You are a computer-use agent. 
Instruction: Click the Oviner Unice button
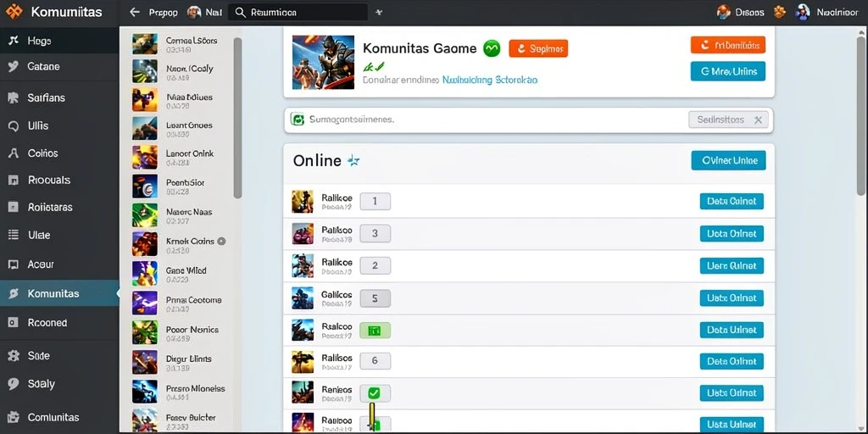click(x=728, y=160)
